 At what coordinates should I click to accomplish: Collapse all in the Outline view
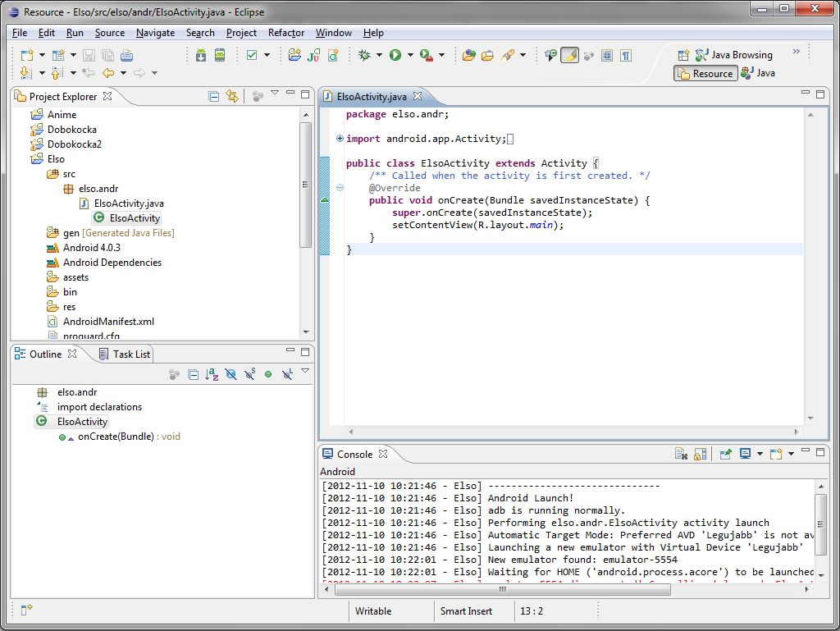click(194, 375)
